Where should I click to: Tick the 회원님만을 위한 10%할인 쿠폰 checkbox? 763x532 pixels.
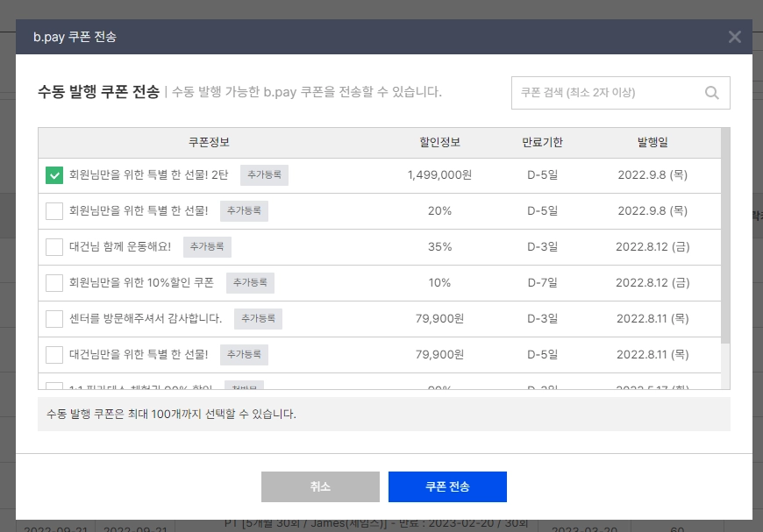pos(54,283)
